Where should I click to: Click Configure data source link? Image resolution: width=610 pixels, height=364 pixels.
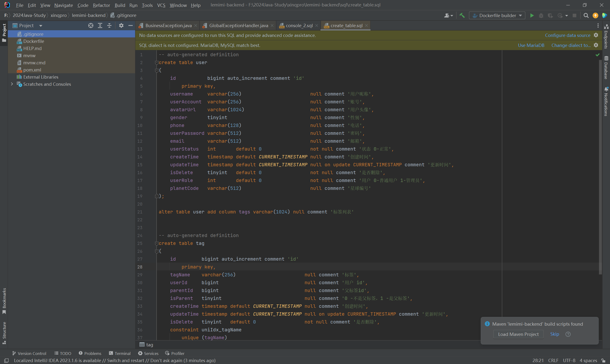(x=567, y=35)
